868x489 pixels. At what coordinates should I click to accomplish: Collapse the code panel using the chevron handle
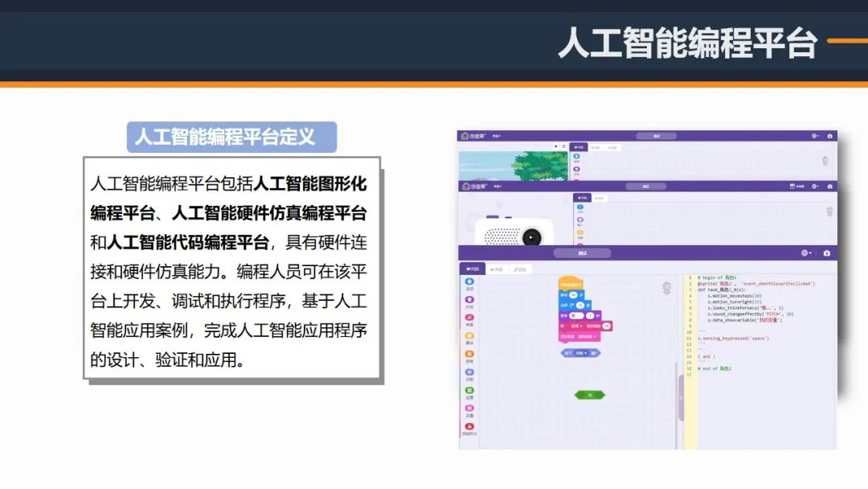click(681, 397)
